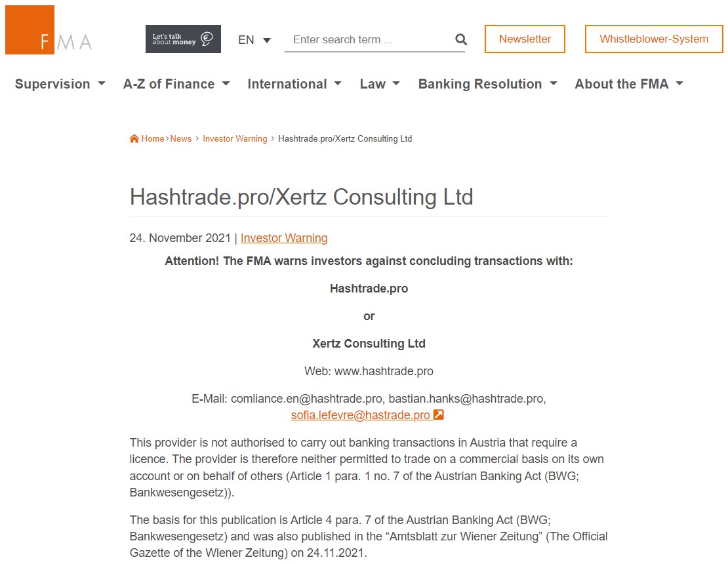Click the home icon in breadcrumb

click(x=134, y=139)
